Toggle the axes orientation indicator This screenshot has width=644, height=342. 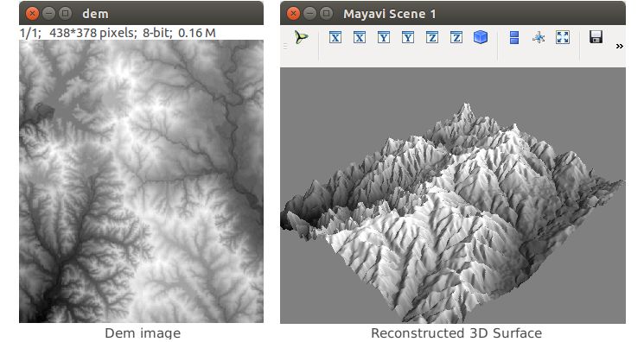click(539, 38)
